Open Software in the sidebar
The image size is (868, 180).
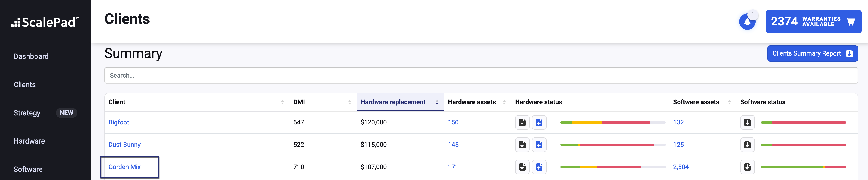(x=28, y=169)
